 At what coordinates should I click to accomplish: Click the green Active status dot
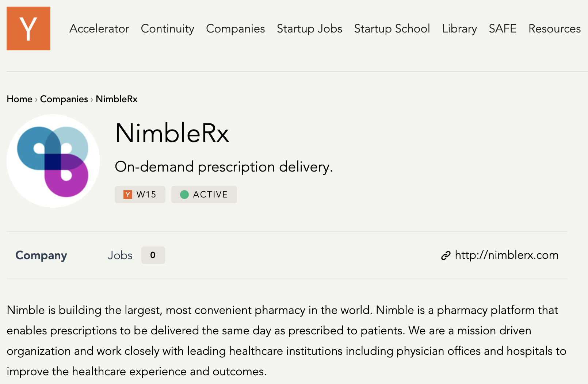coord(184,195)
